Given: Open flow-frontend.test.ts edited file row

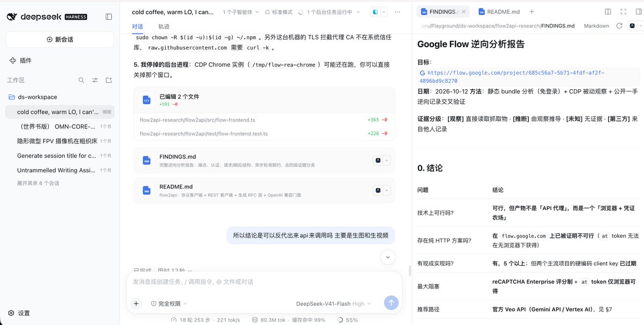Looking at the screenshot, I should (264, 134).
